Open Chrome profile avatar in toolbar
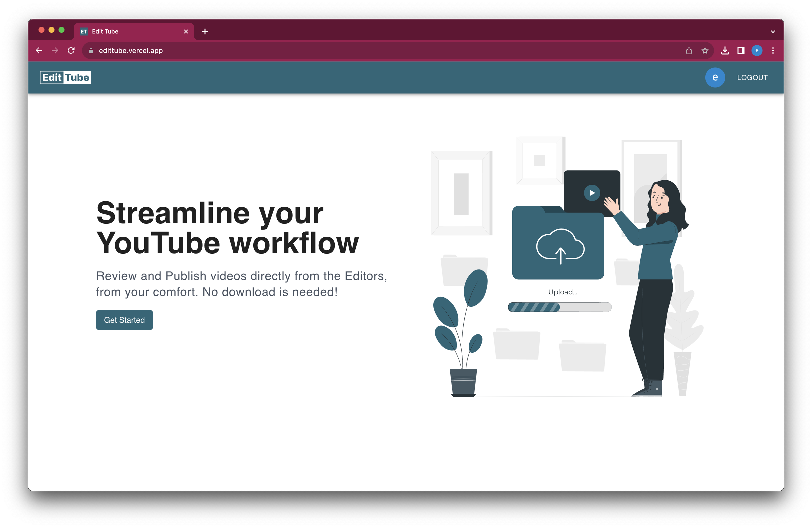Screen dimensions: 812x528 [x=757, y=50]
